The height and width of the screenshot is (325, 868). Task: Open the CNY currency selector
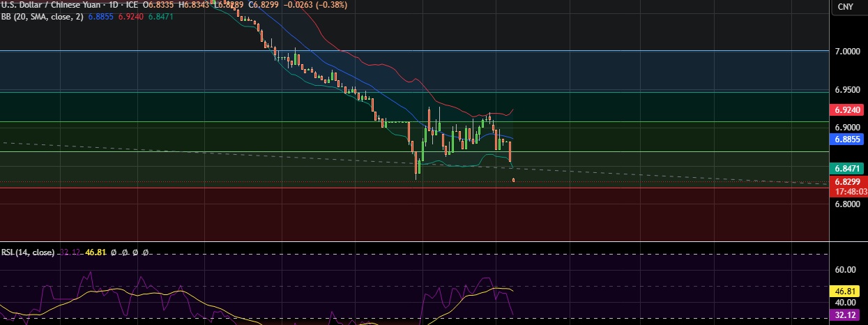pyautogui.click(x=844, y=7)
